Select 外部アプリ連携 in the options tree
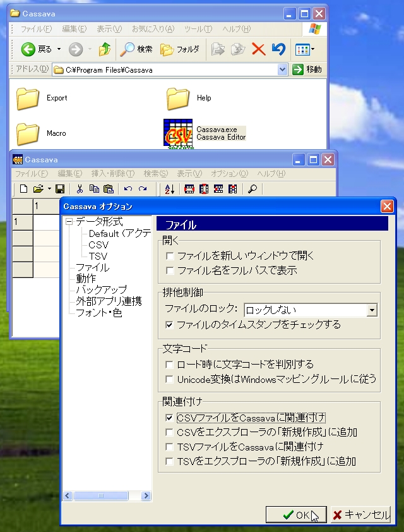 click(109, 301)
